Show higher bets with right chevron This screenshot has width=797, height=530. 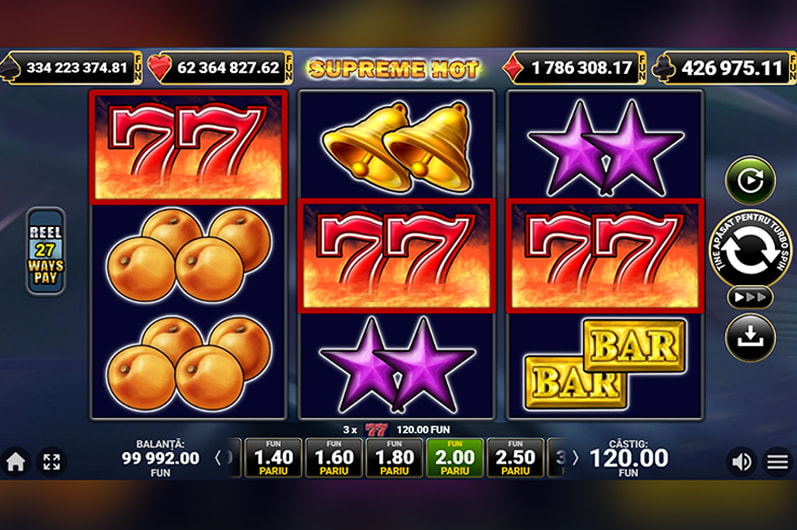[575, 458]
